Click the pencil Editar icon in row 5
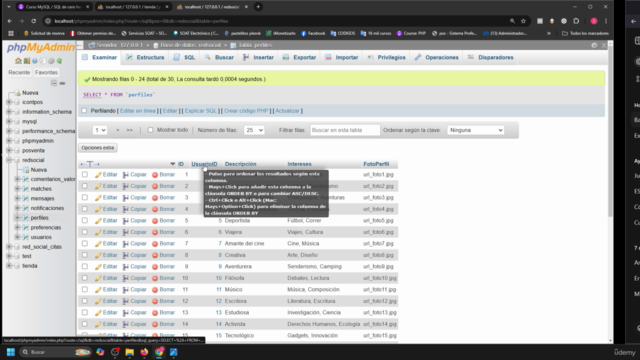The image size is (640, 360). click(98, 221)
